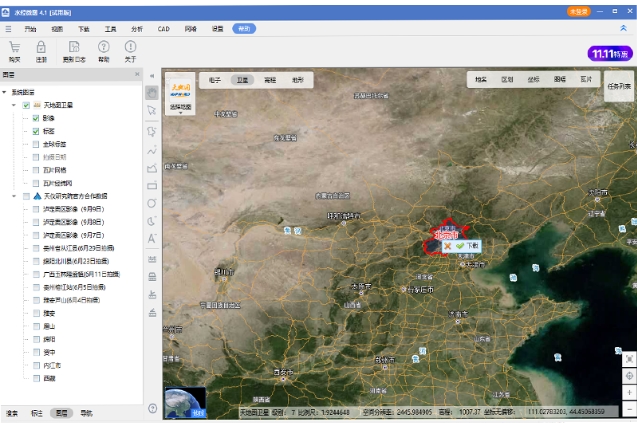Screen dimensions: 637x423
Task: Open the CAD ribbon tab
Action: click(x=164, y=29)
